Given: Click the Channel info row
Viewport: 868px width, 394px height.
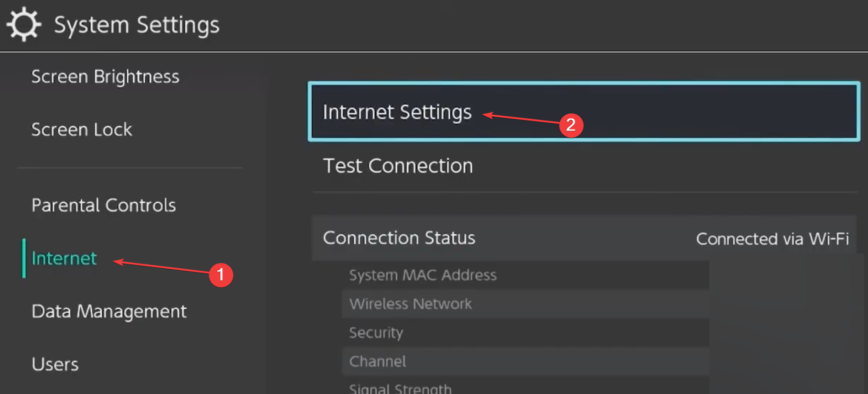Looking at the screenshot, I should click(x=525, y=361).
